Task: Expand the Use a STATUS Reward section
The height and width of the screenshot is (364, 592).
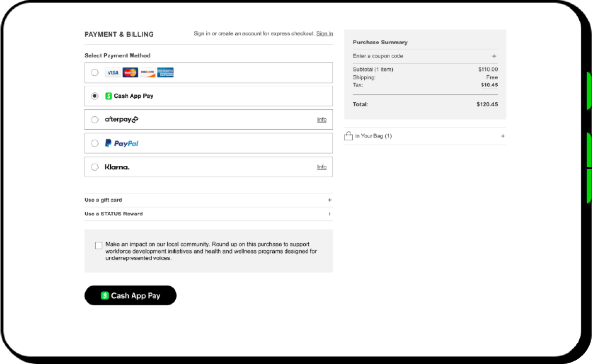Action: click(x=329, y=214)
